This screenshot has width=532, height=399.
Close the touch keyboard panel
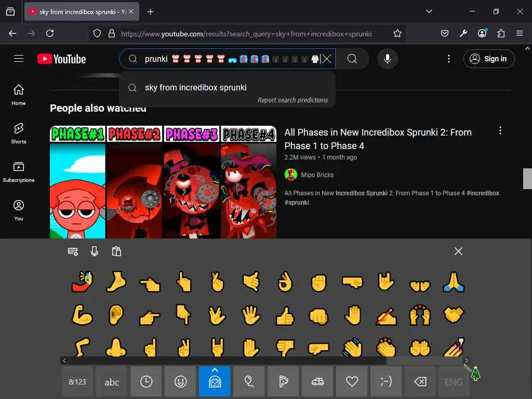tap(458, 251)
